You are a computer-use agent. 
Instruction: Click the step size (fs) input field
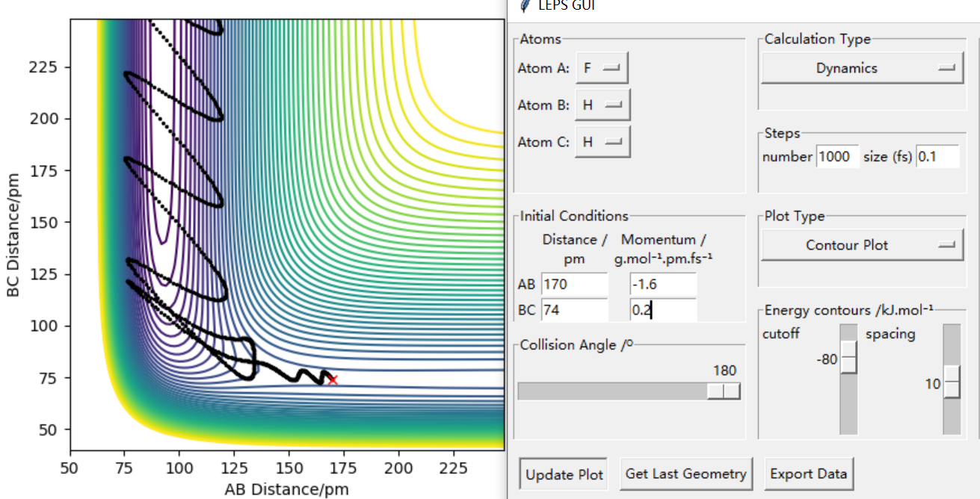[x=937, y=157]
